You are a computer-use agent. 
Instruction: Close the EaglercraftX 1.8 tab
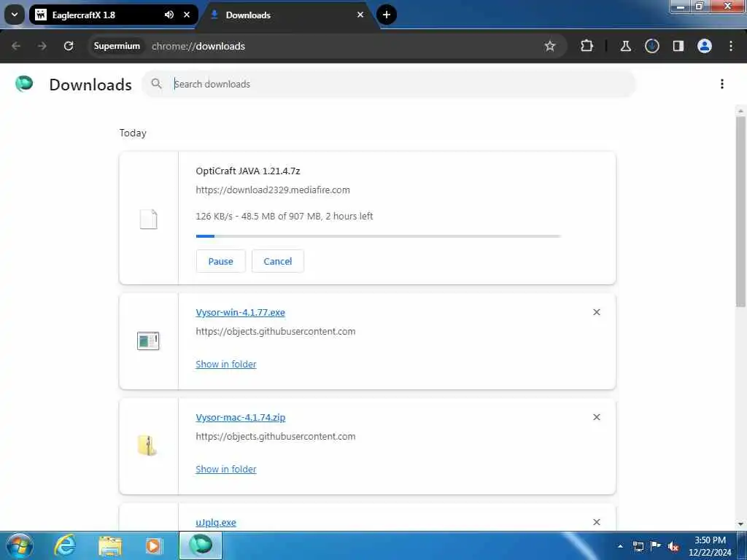[187, 15]
